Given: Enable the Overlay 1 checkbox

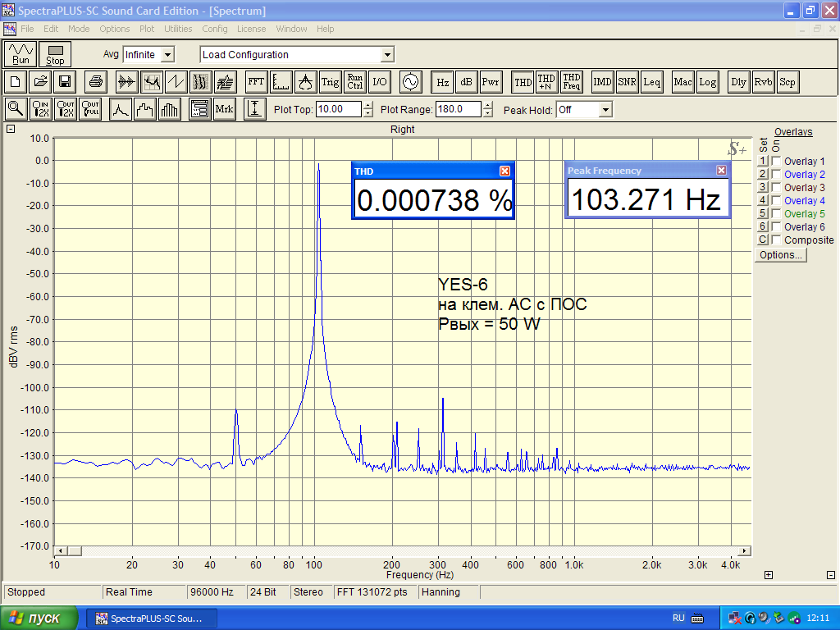Looking at the screenshot, I should click(776, 162).
